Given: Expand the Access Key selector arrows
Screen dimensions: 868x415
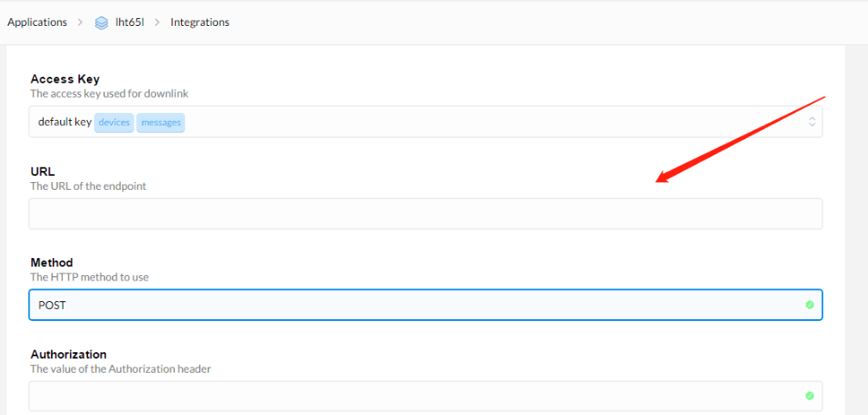Looking at the screenshot, I should [811, 122].
